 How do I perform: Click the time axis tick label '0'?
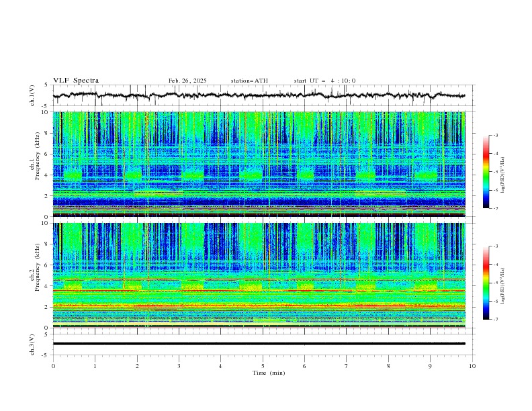(53, 366)
